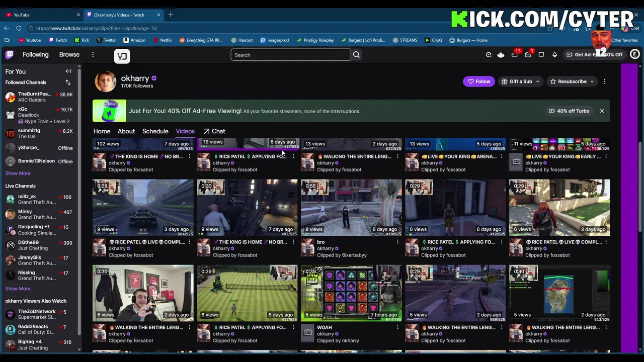The image size is (644, 362).
Task: Play the 'bro' clip thumbnail
Action: coord(351,208)
